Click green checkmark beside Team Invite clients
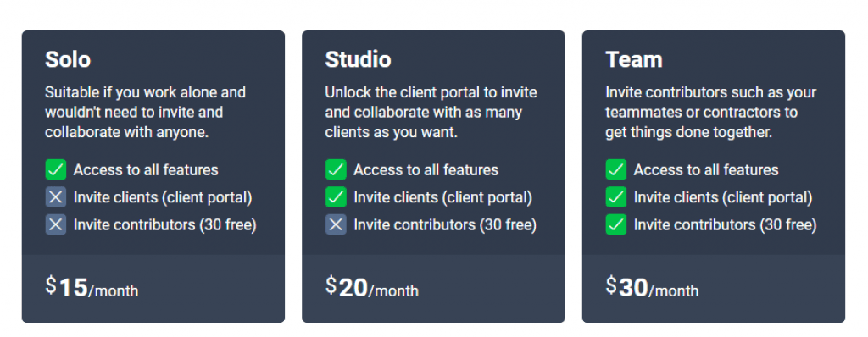The width and height of the screenshot is (868, 337). click(x=616, y=197)
